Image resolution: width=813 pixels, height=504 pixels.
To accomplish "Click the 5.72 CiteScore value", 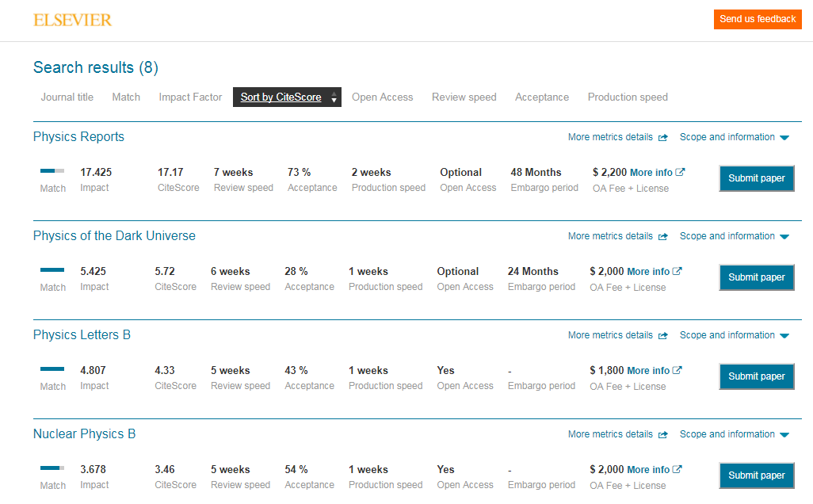I will tap(165, 271).
